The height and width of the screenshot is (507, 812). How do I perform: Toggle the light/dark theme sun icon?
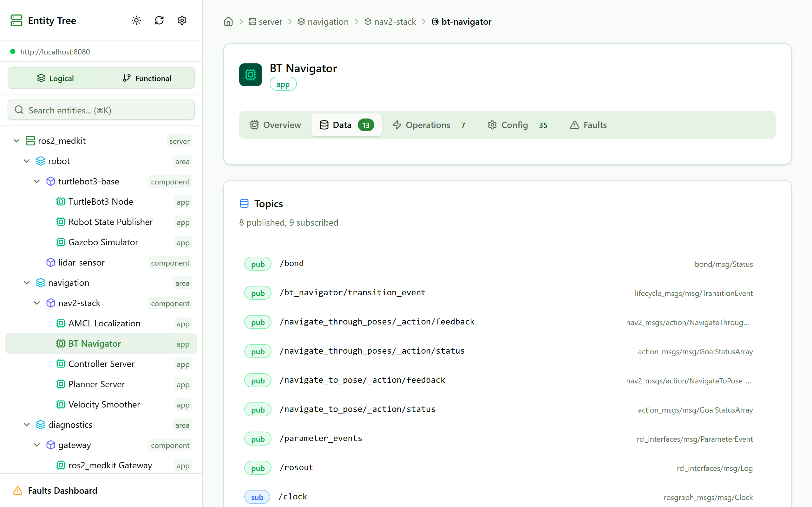[136, 21]
